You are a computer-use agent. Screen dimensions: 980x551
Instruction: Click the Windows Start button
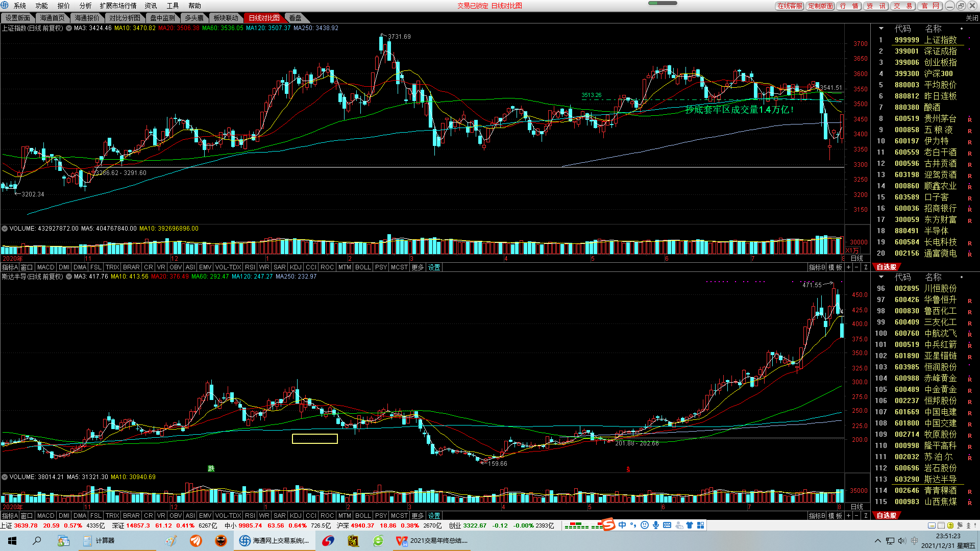pyautogui.click(x=12, y=541)
